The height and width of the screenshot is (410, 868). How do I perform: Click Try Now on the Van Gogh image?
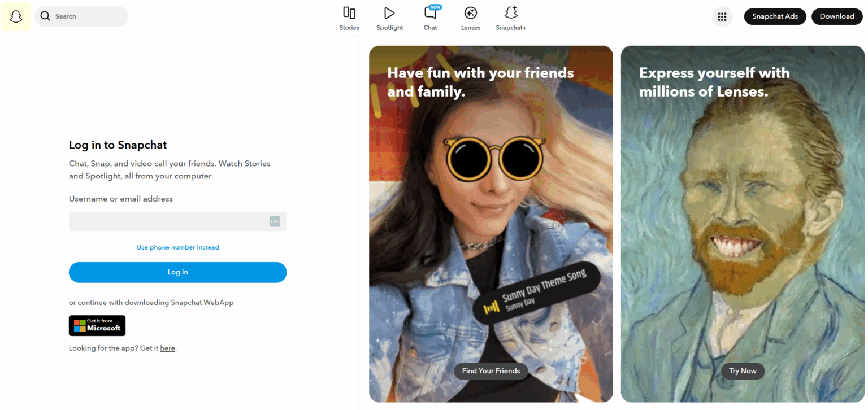(742, 371)
